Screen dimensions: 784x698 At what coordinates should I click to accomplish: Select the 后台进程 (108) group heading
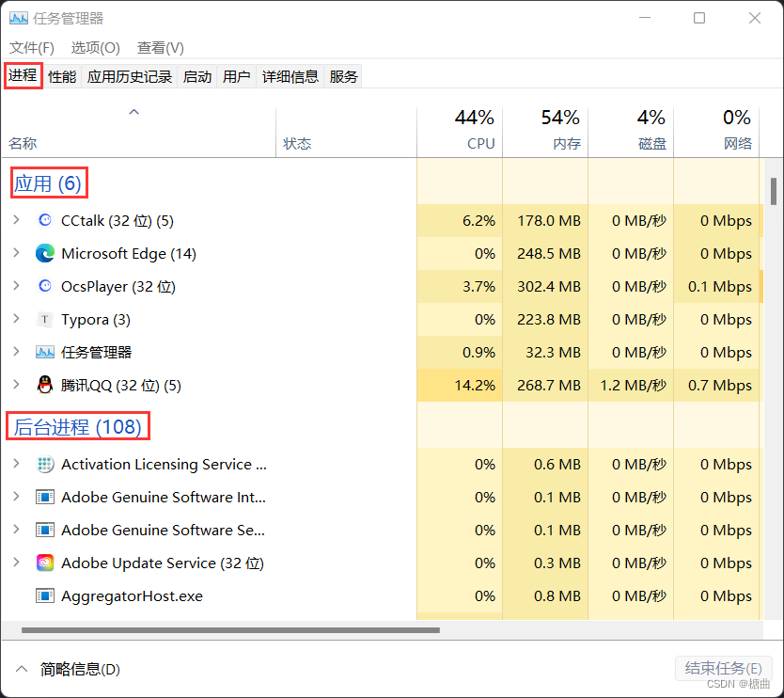[x=77, y=427]
